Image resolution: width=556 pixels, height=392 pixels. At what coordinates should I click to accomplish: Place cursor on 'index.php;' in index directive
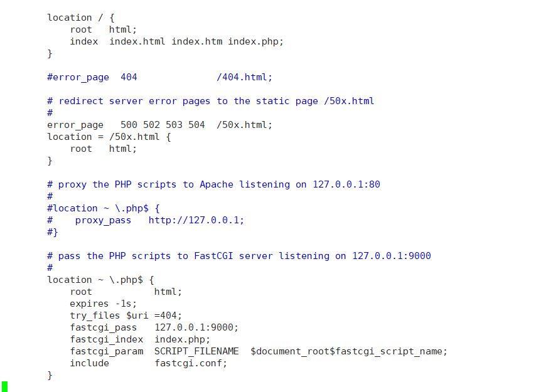[x=255, y=42]
